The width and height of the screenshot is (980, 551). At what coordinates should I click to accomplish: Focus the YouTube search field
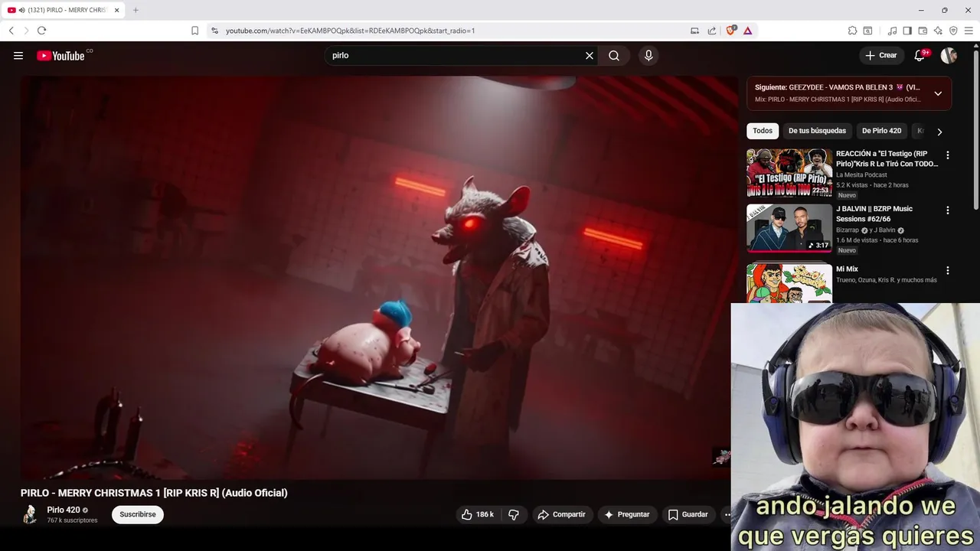click(x=456, y=55)
